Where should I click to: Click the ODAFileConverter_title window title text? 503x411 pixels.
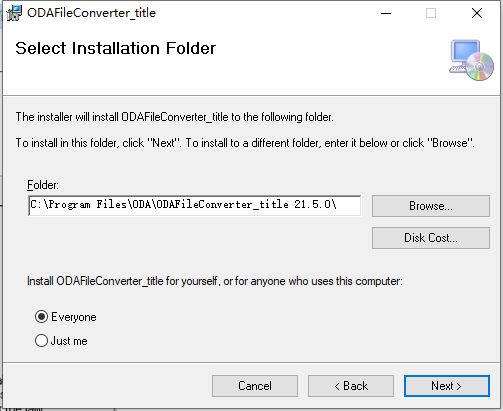click(x=91, y=13)
